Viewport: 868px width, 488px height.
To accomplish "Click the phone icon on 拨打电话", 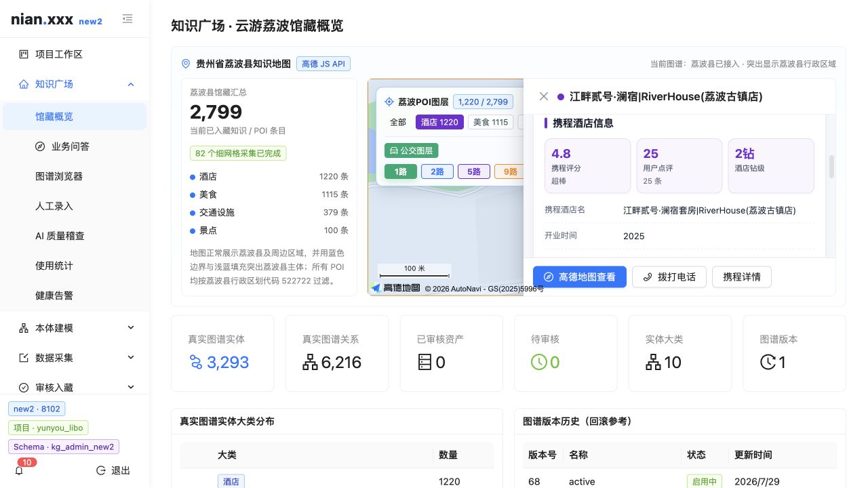I will 648,277.
